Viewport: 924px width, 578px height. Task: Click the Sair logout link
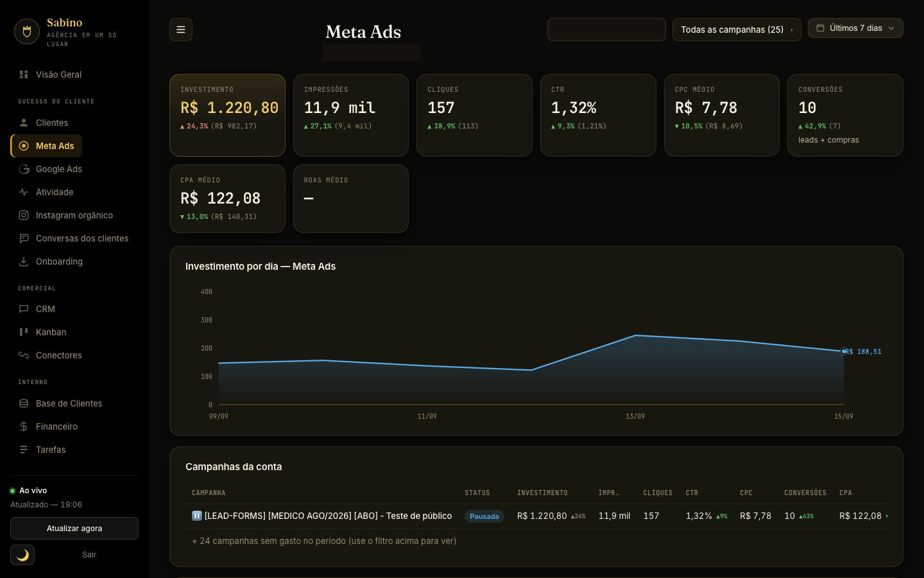coord(89,555)
